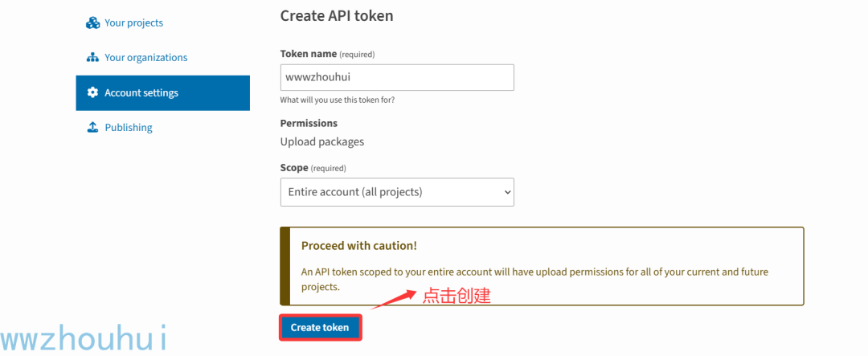Click the Your projects cubes icon
Viewport: 868px width, 356px height.
pyautogui.click(x=92, y=23)
